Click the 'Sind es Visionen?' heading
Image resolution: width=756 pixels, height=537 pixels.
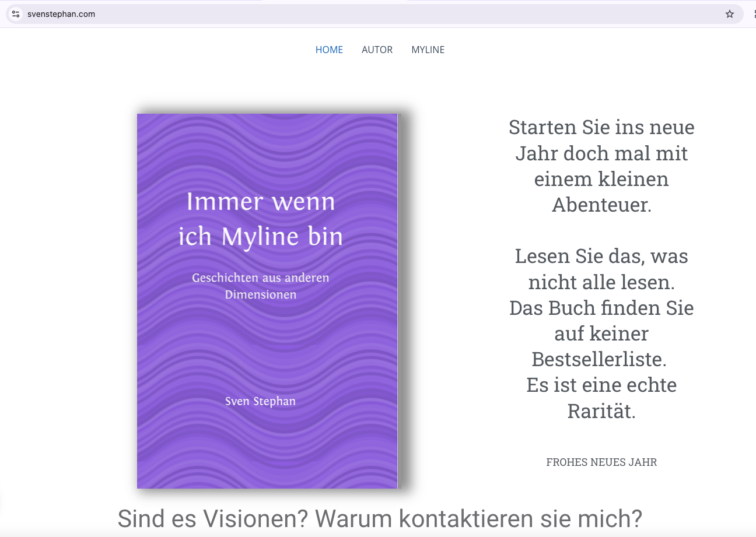pyautogui.click(x=213, y=518)
